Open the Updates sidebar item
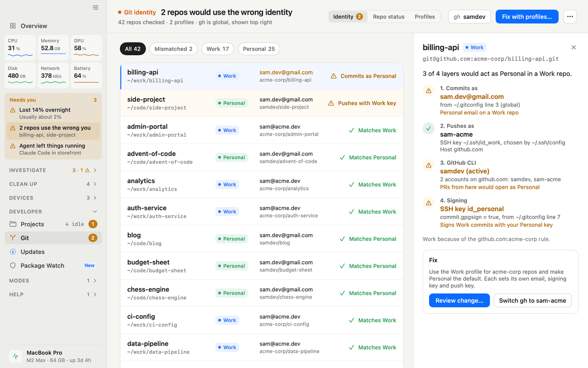Viewport: 588px width, 368px height. 53,252
